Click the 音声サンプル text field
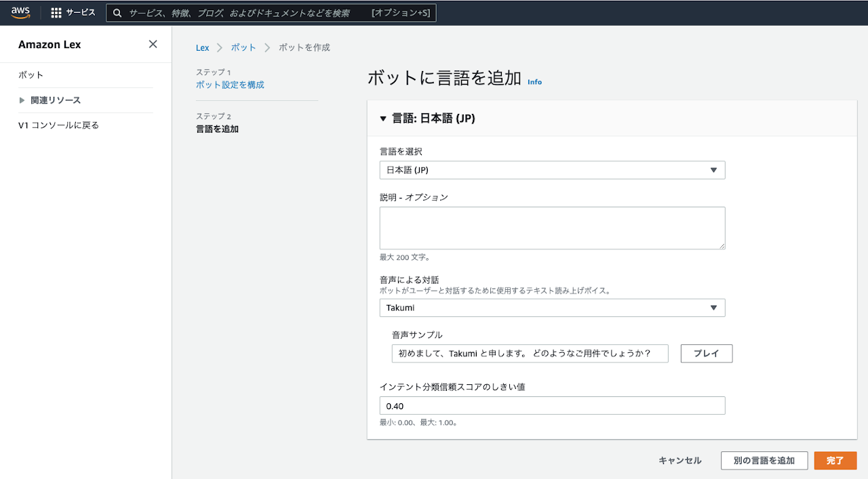 [x=530, y=354]
